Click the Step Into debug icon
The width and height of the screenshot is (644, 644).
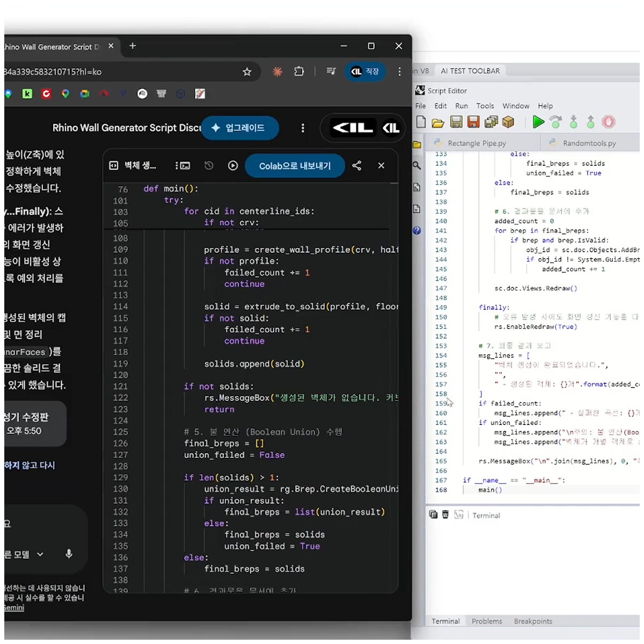(x=573, y=122)
